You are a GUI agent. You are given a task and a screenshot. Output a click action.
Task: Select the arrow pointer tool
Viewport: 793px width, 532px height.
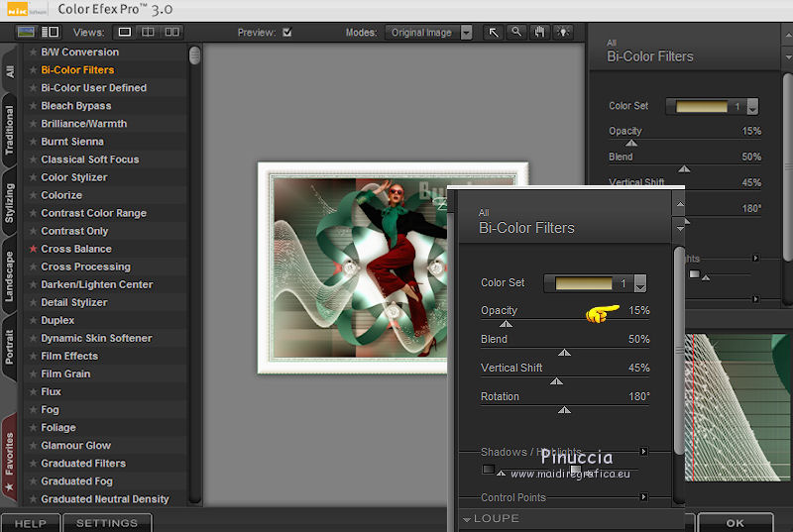pos(493,32)
